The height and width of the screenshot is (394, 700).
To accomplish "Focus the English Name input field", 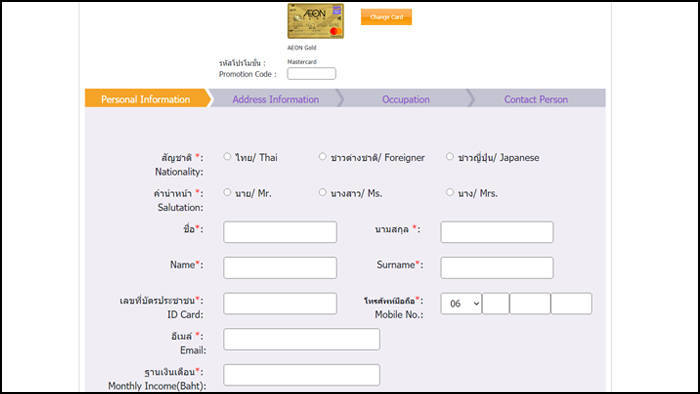I will pos(280,268).
